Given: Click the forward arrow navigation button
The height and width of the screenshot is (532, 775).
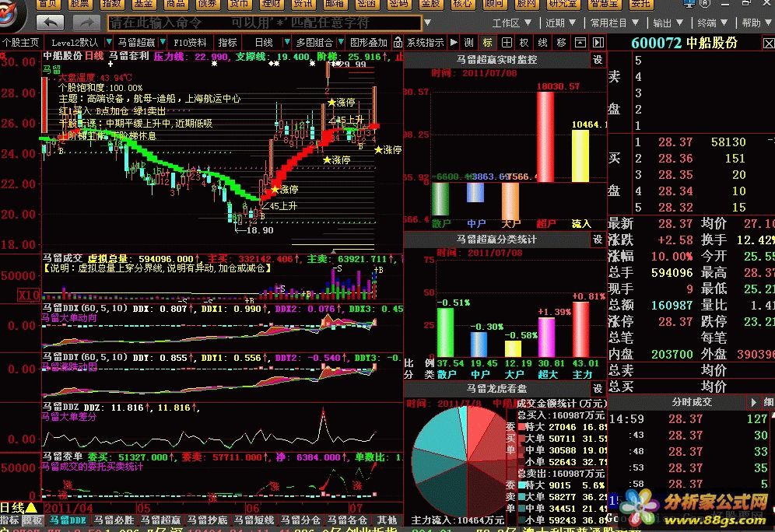Looking at the screenshot, I should click(x=86, y=23).
